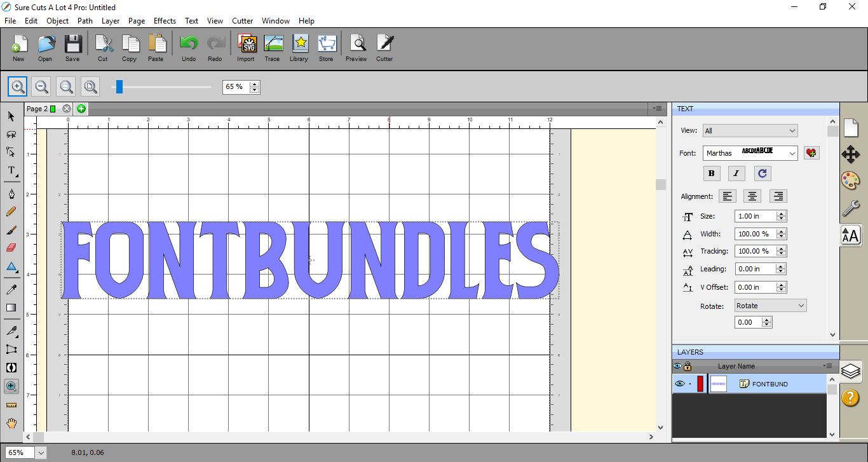The height and width of the screenshot is (462, 868).
Task: Set alignment to center
Action: coord(752,196)
